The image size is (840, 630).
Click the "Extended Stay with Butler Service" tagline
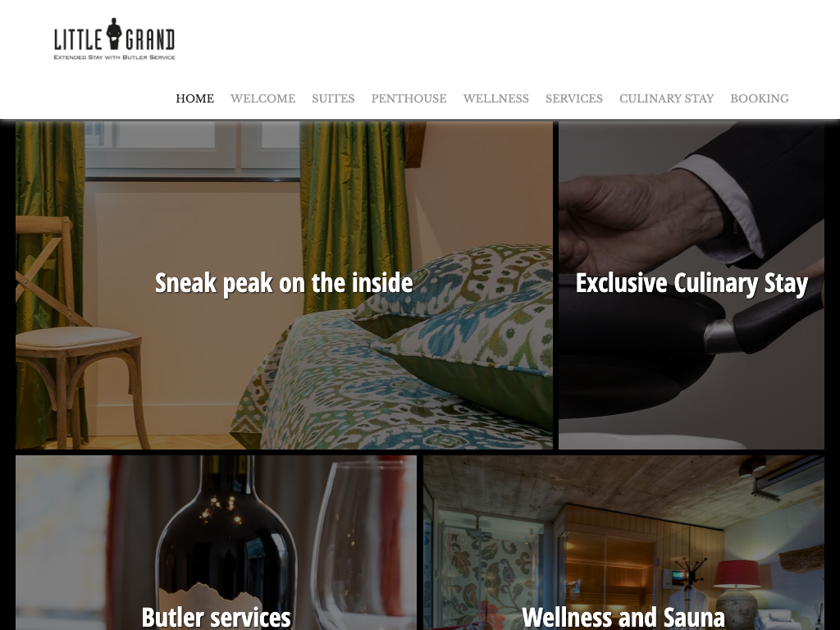click(115, 57)
